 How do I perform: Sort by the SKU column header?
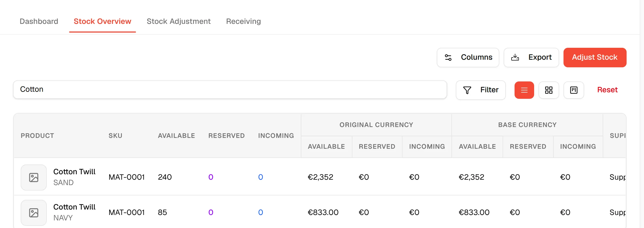tap(115, 136)
